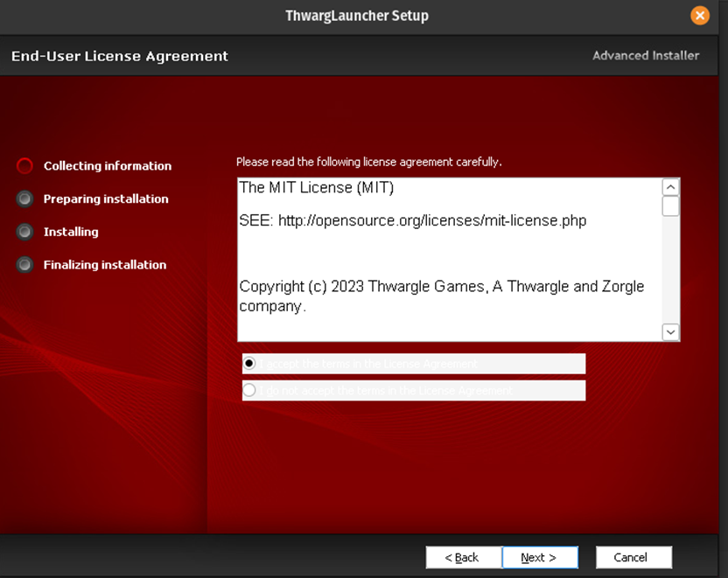Select the Collecting information step label
The height and width of the screenshot is (578, 728).
click(x=107, y=165)
